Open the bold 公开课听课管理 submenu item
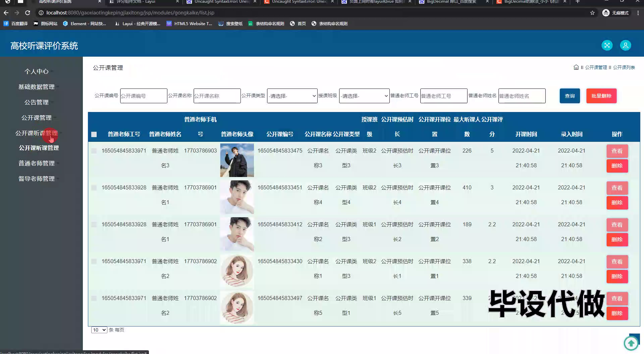The width and height of the screenshot is (644, 354). coord(39,148)
